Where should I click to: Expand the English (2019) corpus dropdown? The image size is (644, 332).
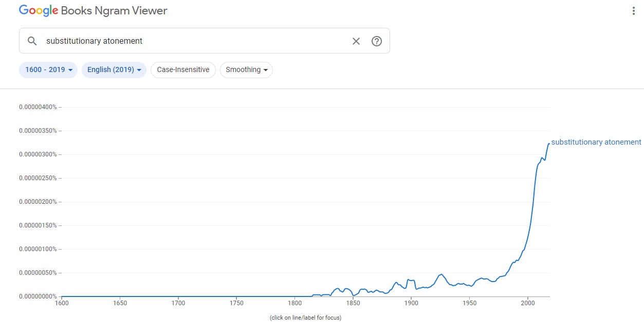(114, 70)
